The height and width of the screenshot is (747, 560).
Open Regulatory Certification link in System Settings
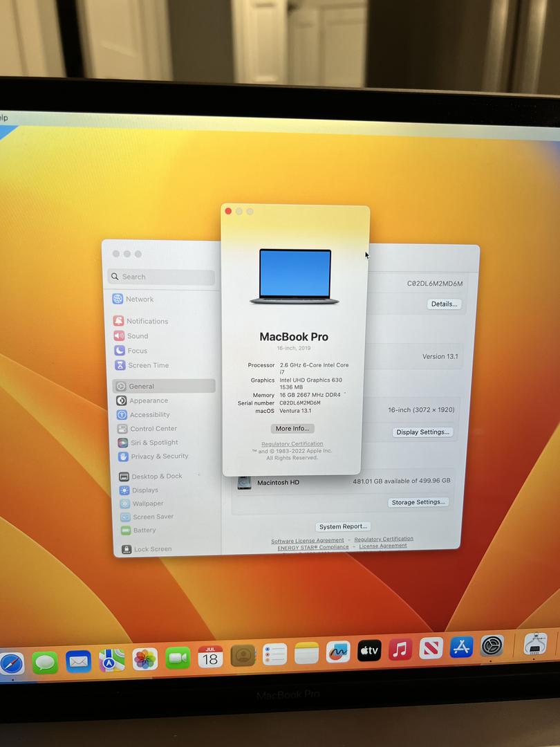pos(384,539)
